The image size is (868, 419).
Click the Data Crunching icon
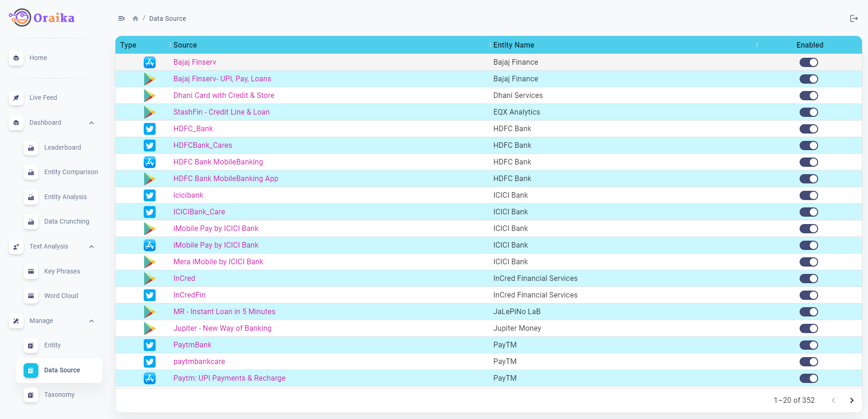(x=31, y=222)
